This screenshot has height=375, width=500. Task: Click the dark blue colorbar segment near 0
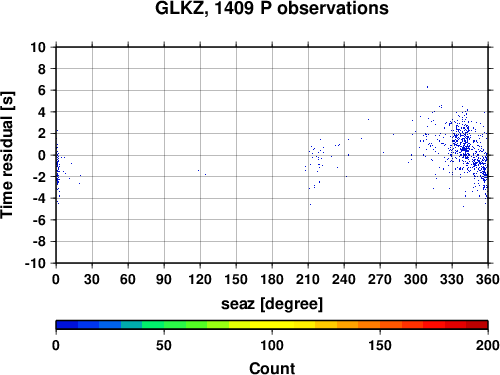coord(67,325)
